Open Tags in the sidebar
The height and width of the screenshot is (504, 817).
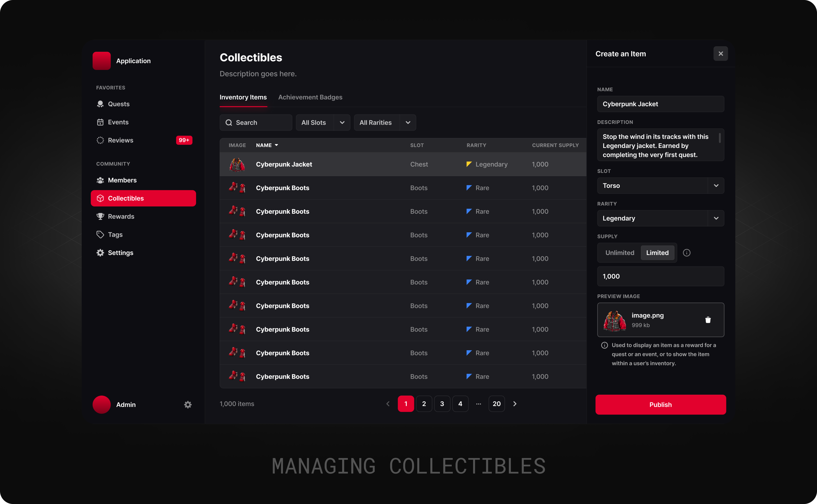tap(115, 235)
